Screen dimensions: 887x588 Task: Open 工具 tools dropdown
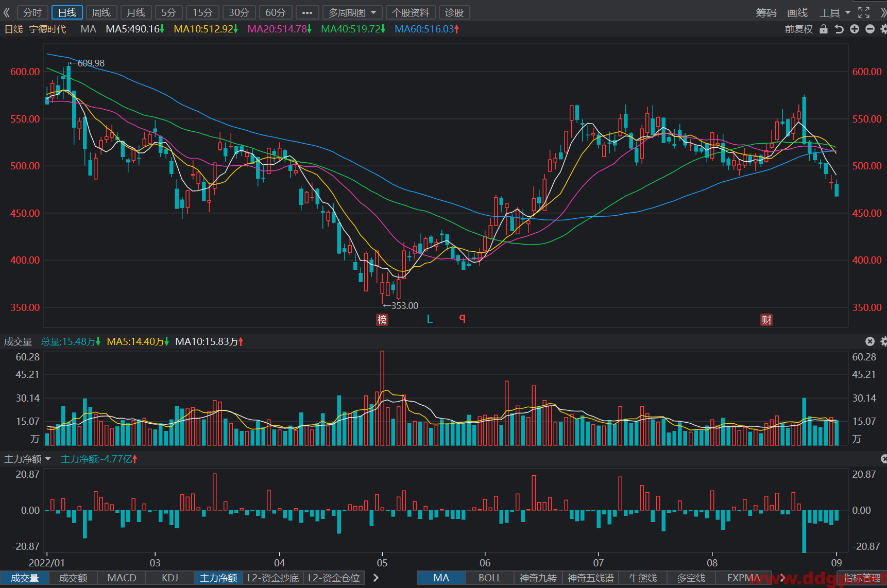pos(835,12)
